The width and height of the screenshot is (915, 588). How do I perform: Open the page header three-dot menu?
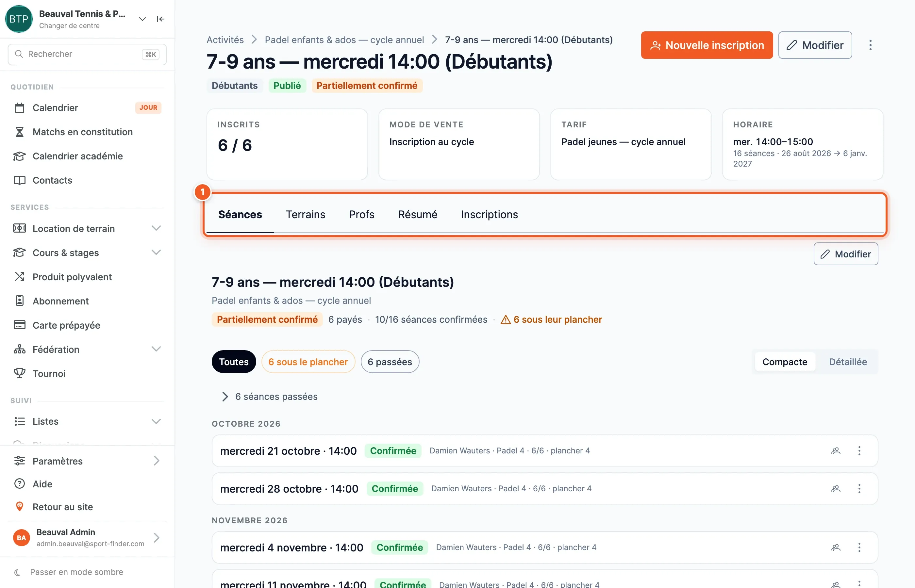pos(870,45)
